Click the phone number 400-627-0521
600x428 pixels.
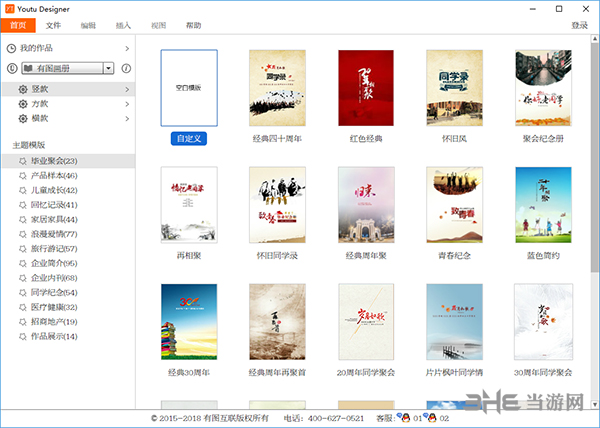tap(336, 418)
